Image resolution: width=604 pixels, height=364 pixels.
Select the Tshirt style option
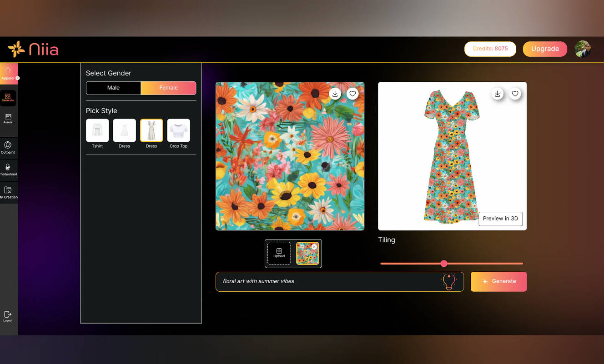pos(97,131)
